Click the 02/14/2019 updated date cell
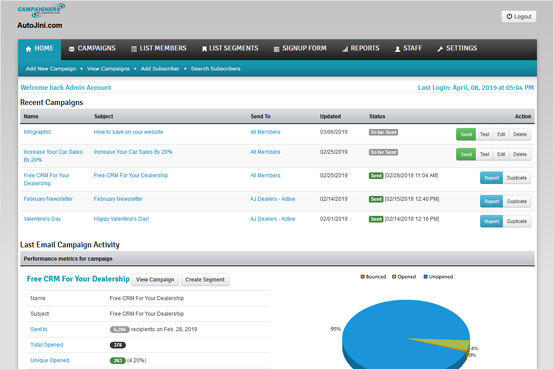Viewport: 554px width, 370px height. pyautogui.click(x=334, y=199)
